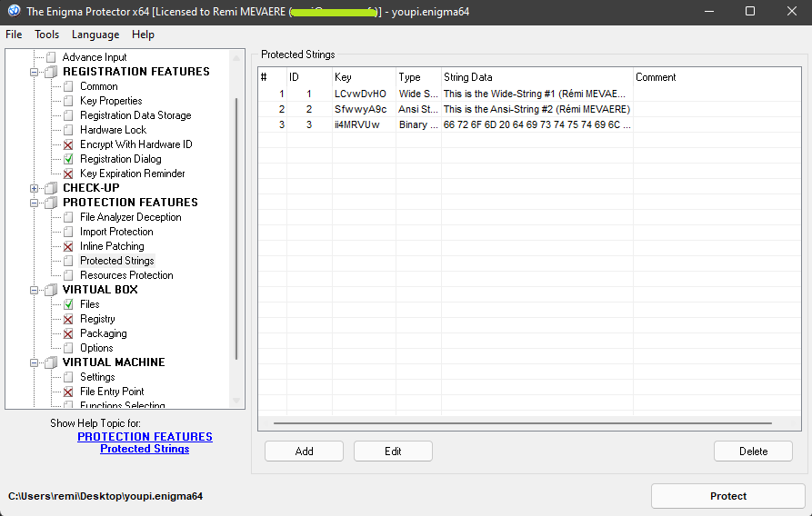Click the File Analyzer Deception page icon

pos(68,217)
